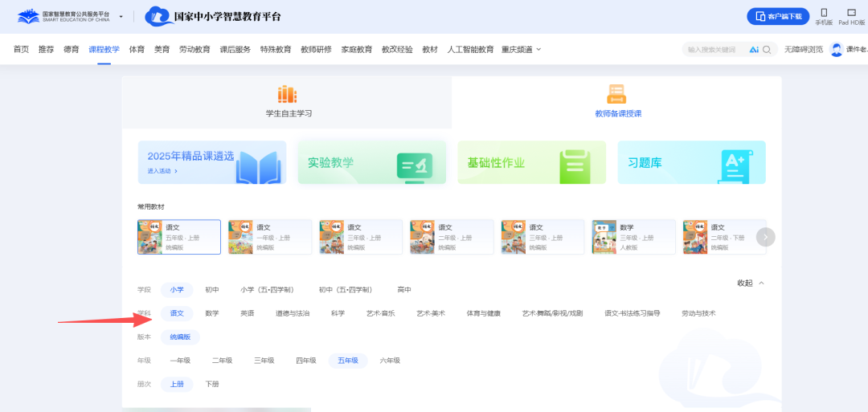Select 语文 subject filter
The image size is (868, 412).
click(x=177, y=313)
